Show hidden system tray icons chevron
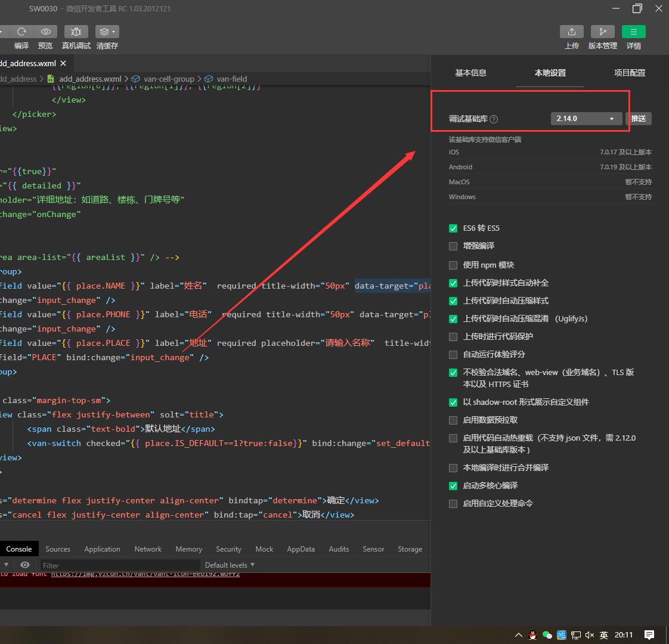This screenshot has width=669, height=644. [518, 634]
